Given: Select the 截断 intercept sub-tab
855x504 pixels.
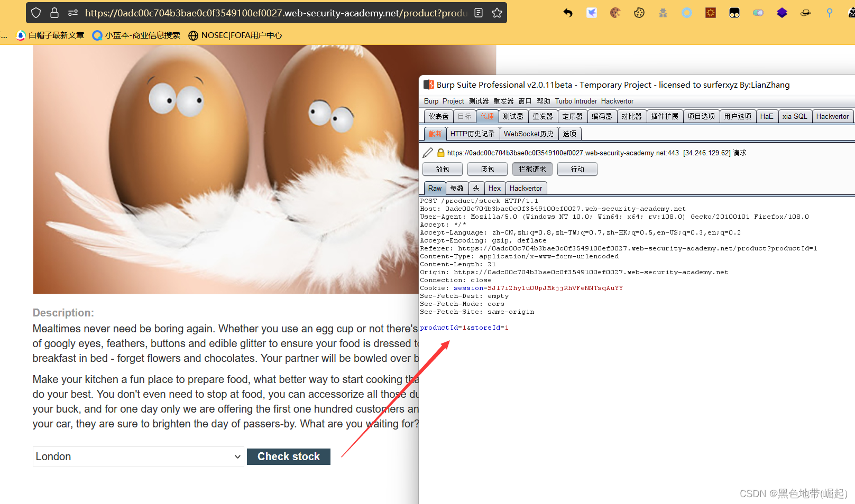Looking at the screenshot, I should [435, 134].
